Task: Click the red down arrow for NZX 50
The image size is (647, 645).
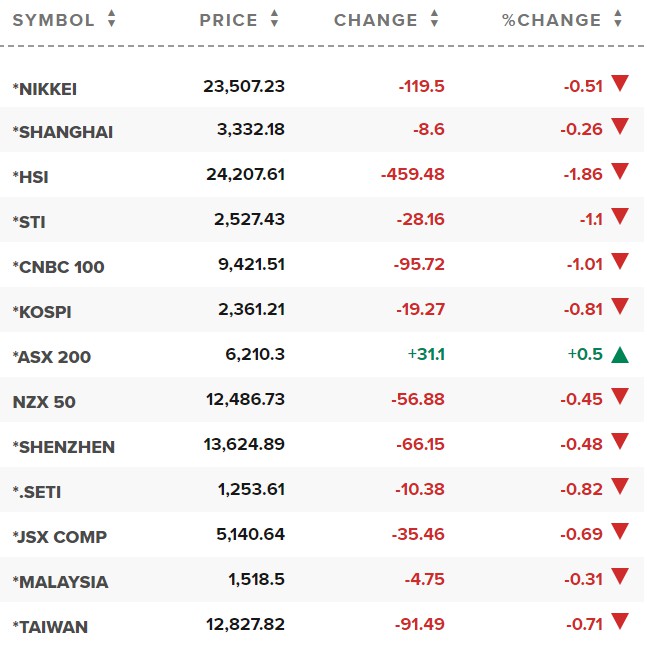Action: [620, 399]
